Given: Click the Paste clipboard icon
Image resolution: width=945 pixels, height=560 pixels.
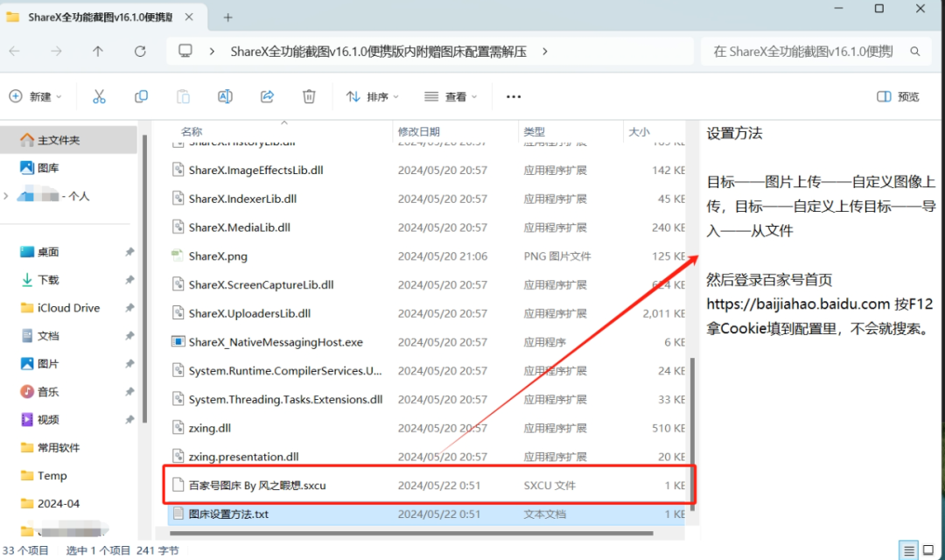Looking at the screenshot, I should (183, 96).
